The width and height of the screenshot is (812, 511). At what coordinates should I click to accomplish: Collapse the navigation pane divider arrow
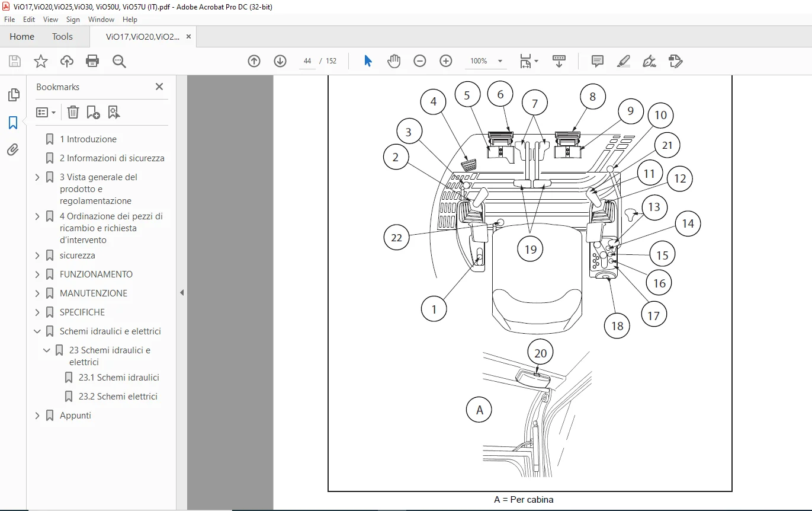(182, 293)
